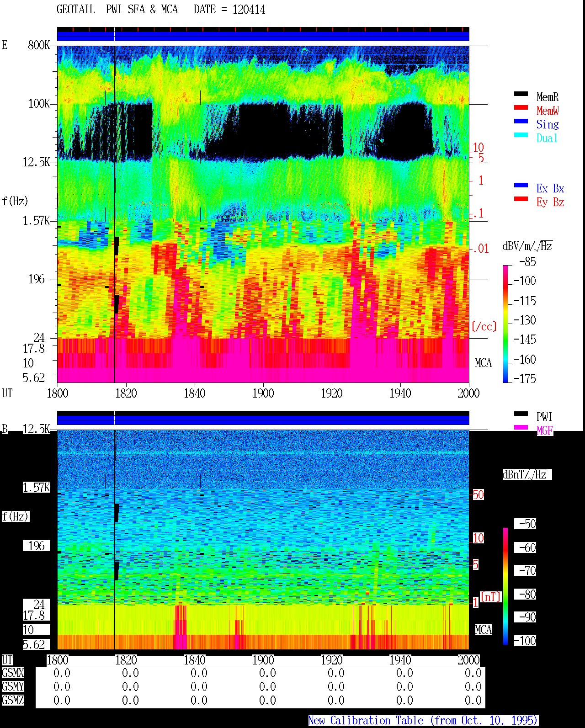The height and width of the screenshot is (728, 585).
Task: Click the E panel blue mode status bar
Action: pos(263,36)
